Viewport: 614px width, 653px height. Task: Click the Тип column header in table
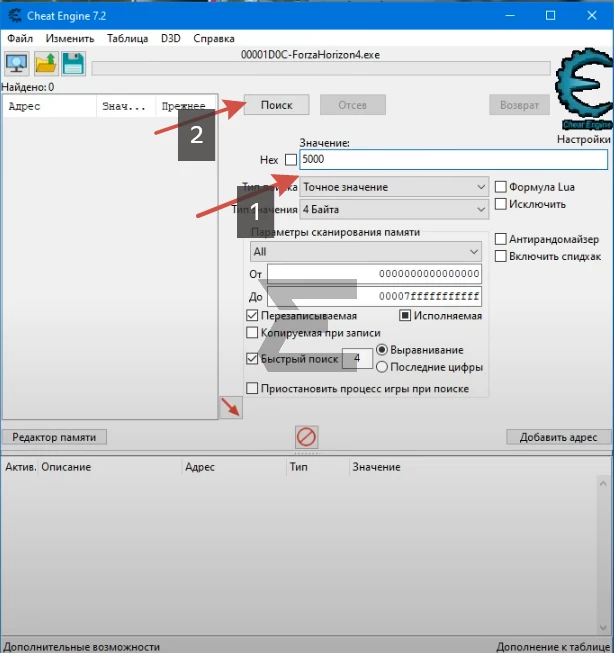318,467
